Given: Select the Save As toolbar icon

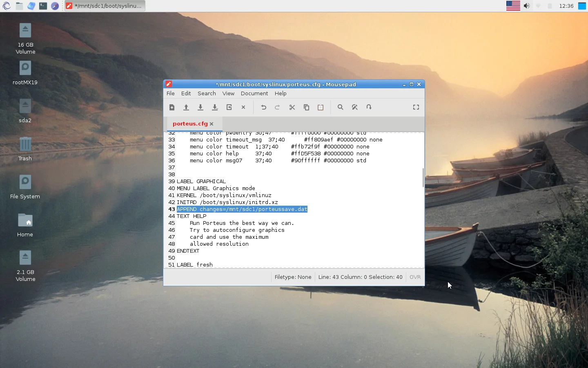Looking at the screenshot, I should (215, 107).
